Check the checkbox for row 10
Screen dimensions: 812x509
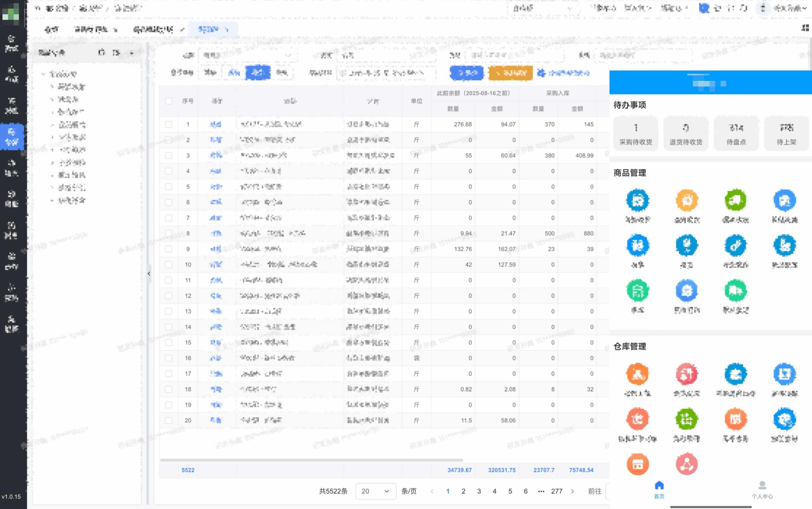point(168,265)
